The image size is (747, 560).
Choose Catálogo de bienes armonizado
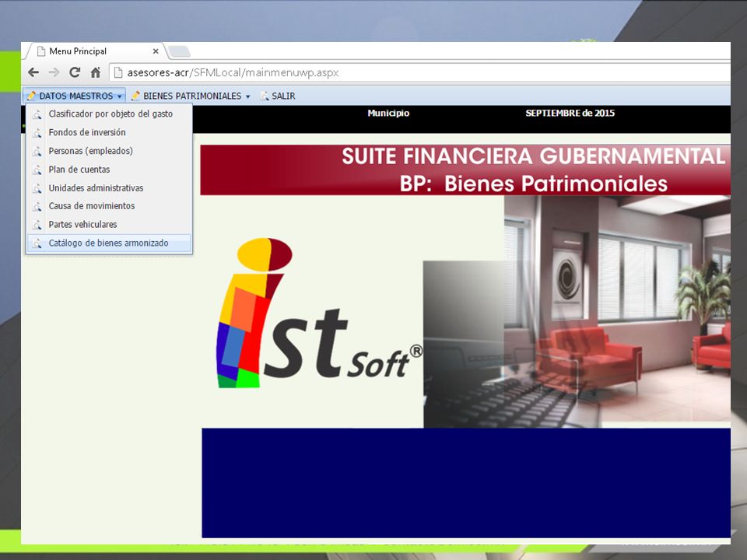pyautogui.click(x=110, y=243)
